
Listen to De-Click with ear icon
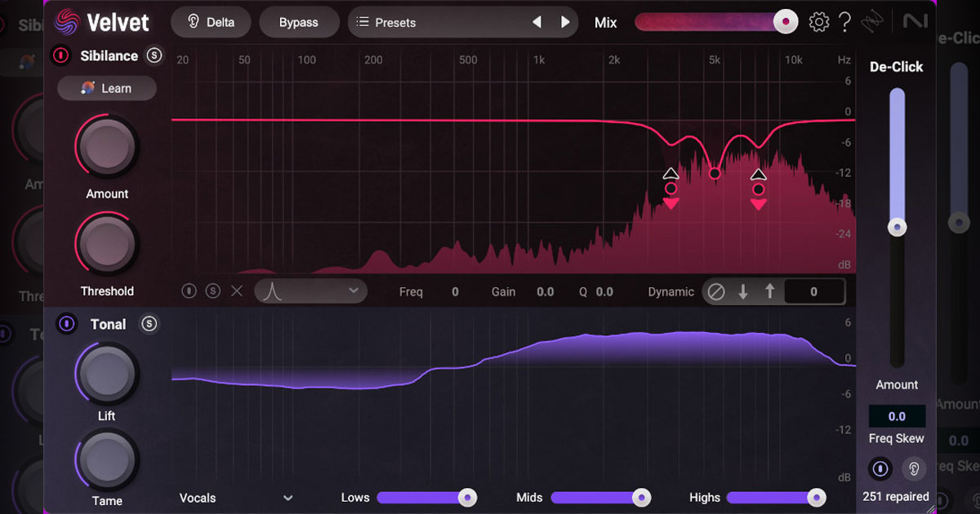tap(914, 469)
